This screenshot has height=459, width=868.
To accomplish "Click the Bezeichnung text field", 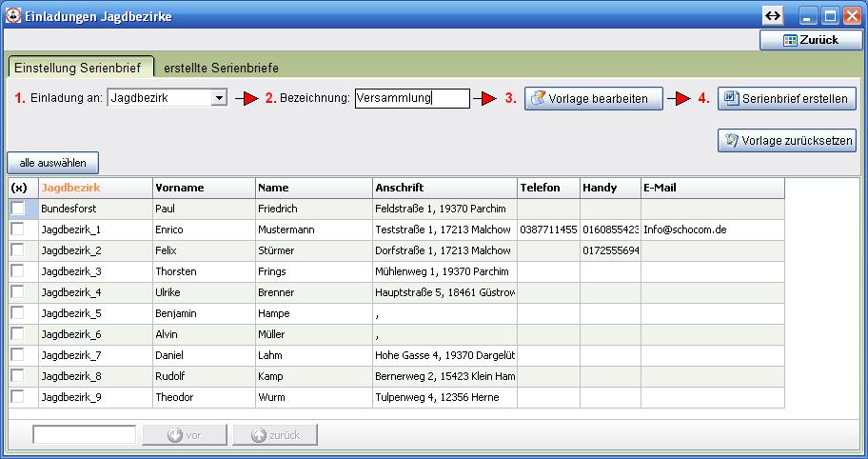I will point(412,98).
